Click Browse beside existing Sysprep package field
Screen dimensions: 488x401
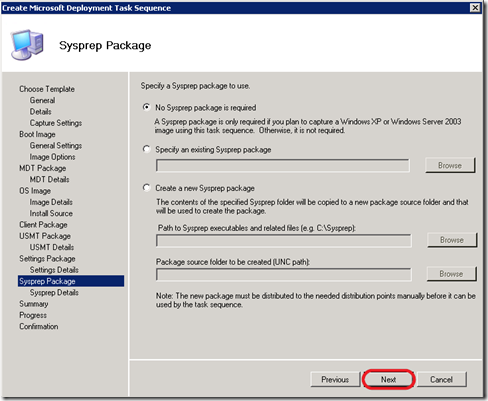coord(450,165)
